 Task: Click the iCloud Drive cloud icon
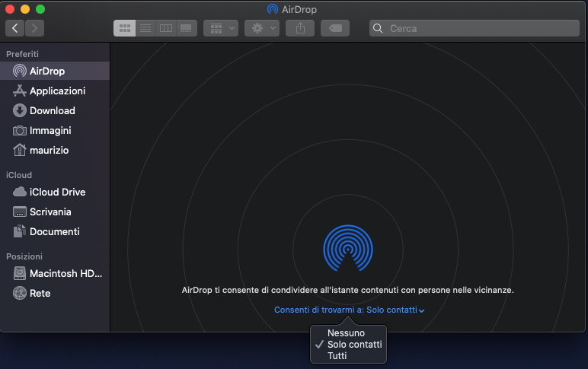tap(20, 192)
